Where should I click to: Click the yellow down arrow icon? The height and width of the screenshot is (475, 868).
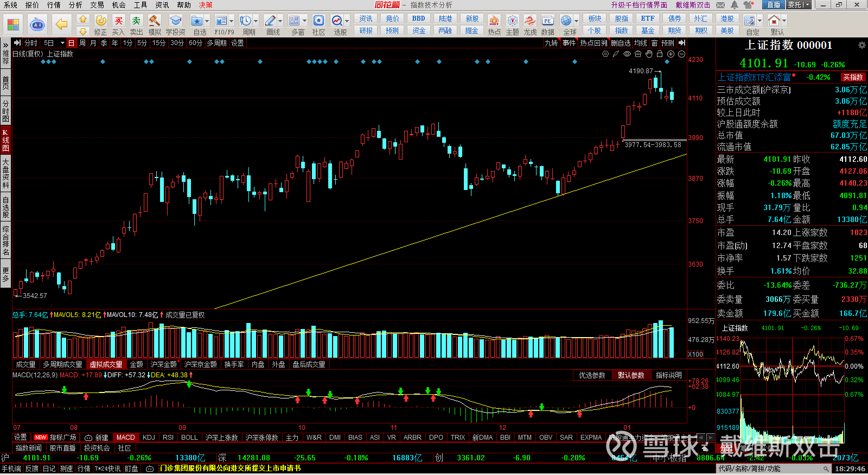(83, 31)
